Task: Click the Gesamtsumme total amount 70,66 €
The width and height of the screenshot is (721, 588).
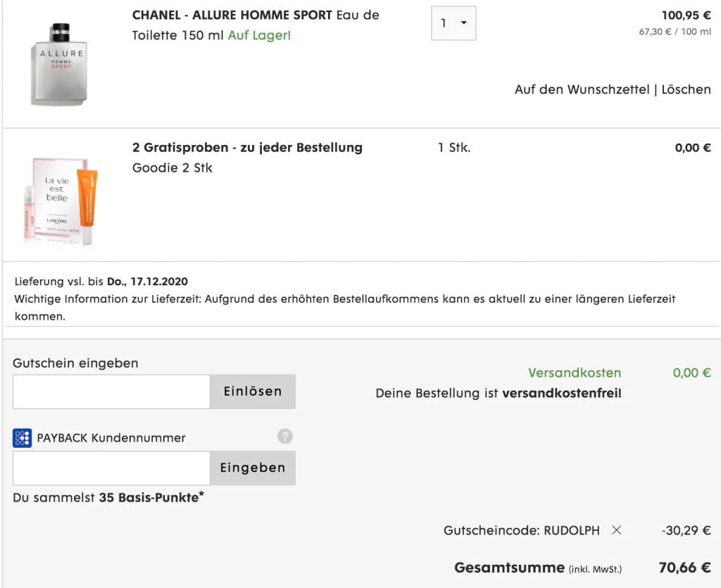Action: tap(684, 568)
